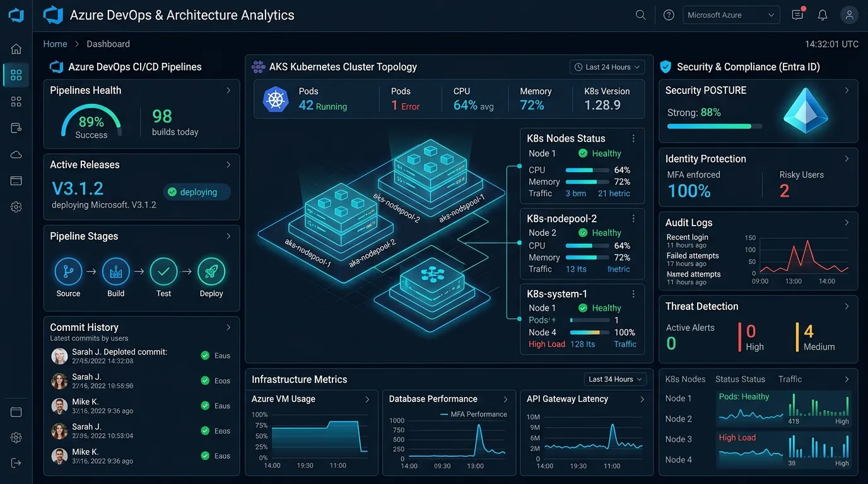Open the feedback chat icon with red dot
This screenshot has height=484, width=868.
click(x=798, y=14)
